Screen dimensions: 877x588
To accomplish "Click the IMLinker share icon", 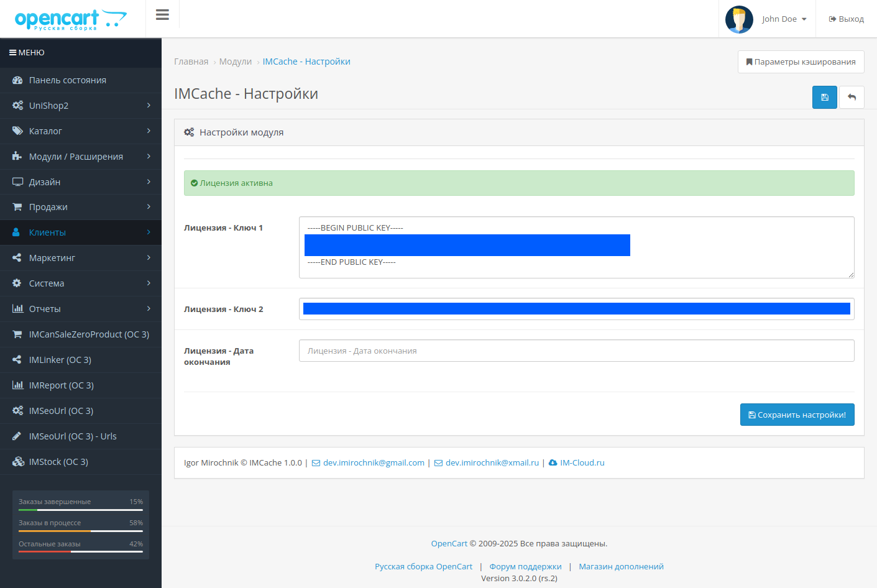I will [x=17, y=360].
